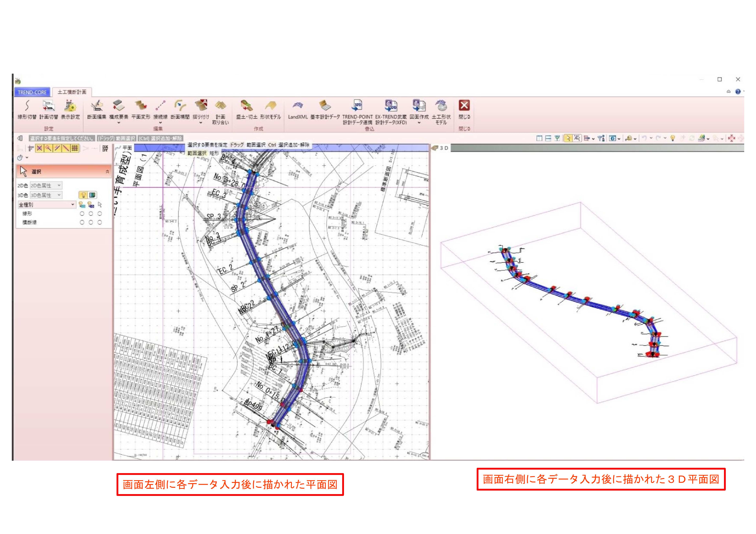Click the 3D color display swatch icon
The height and width of the screenshot is (534, 756).
(x=92, y=195)
